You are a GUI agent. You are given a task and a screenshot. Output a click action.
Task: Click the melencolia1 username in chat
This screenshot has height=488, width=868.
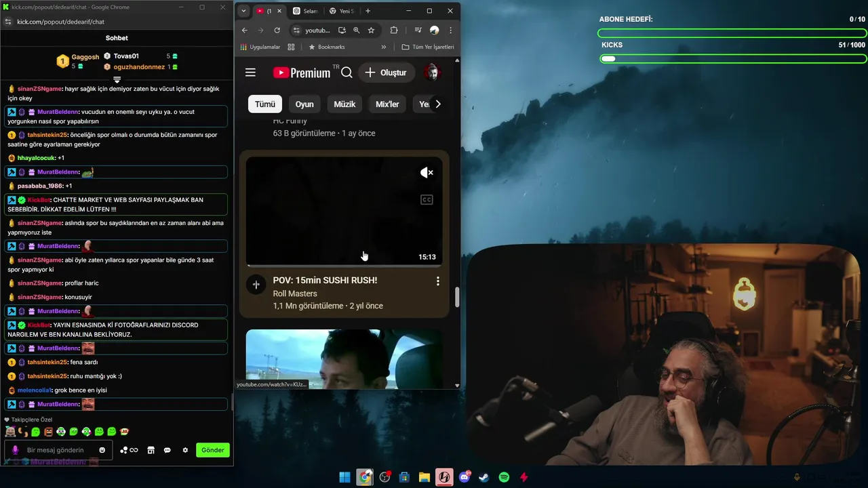(35, 390)
